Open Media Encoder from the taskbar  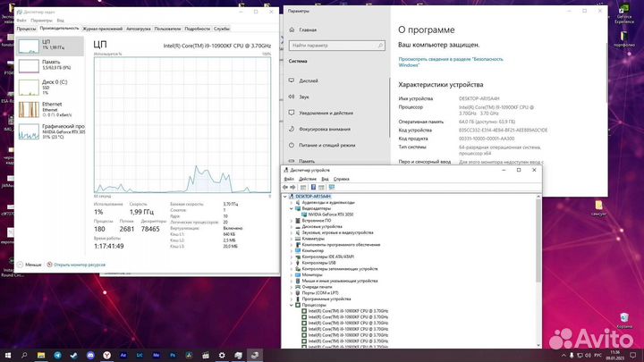(156, 355)
